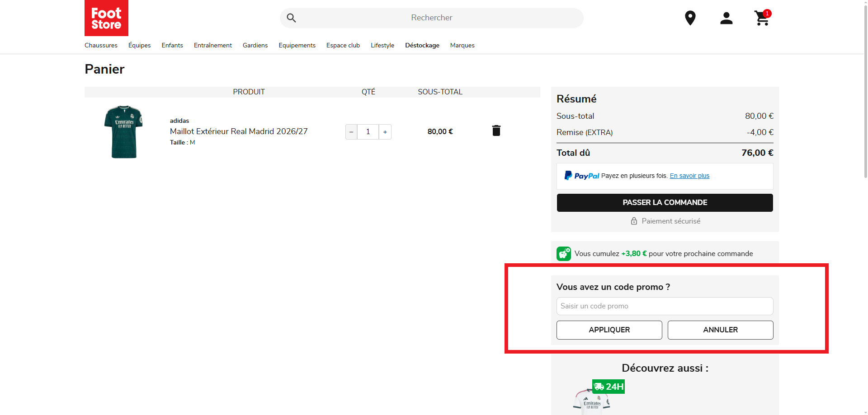Click the Paiement sécurisé text
The height and width of the screenshot is (415, 868).
tap(671, 221)
